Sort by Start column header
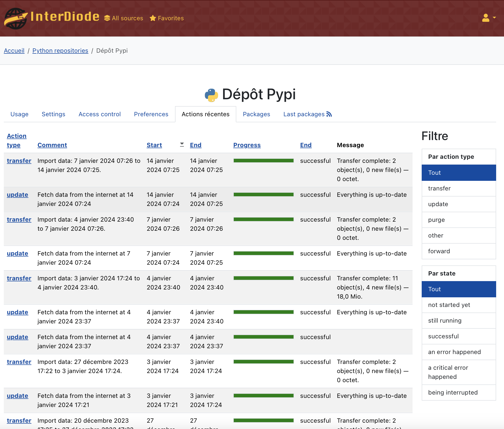The width and height of the screenshot is (504, 429). coord(154,145)
